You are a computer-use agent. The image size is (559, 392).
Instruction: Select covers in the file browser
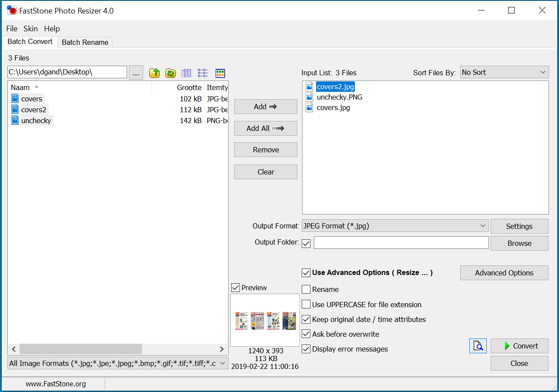click(32, 99)
